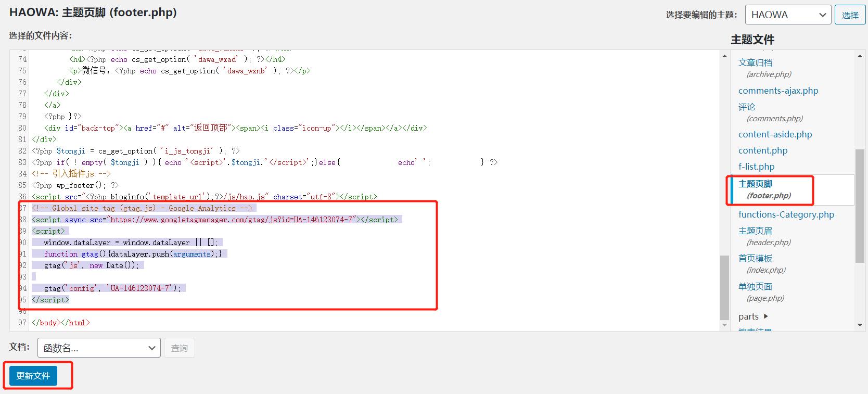
Task: Click the googletagmanager script URL line
Action: pos(215,220)
